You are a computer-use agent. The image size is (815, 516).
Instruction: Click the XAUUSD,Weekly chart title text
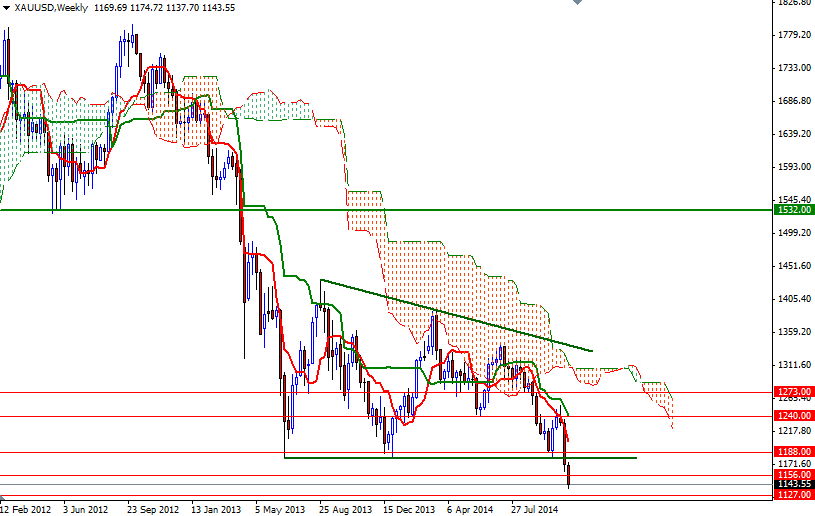coord(50,7)
